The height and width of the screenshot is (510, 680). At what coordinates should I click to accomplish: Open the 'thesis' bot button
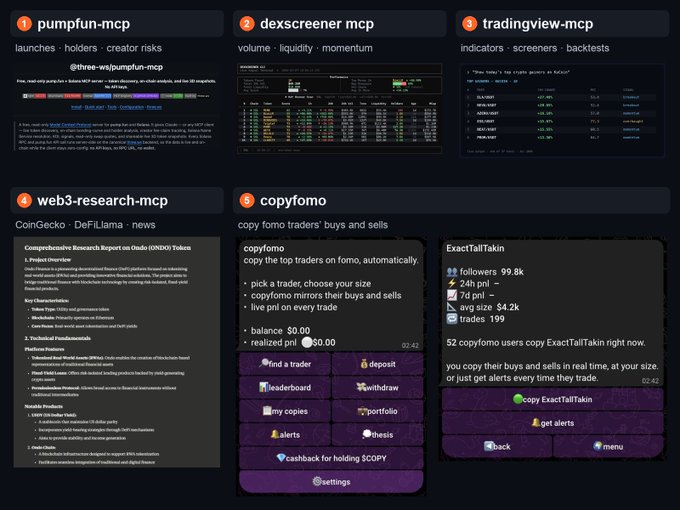pyautogui.click(x=378, y=434)
